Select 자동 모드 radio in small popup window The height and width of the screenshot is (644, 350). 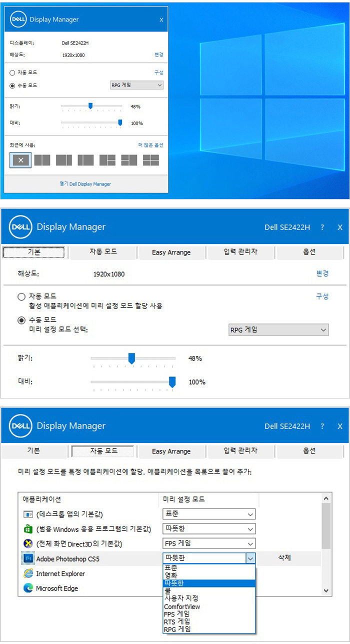(12, 73)
